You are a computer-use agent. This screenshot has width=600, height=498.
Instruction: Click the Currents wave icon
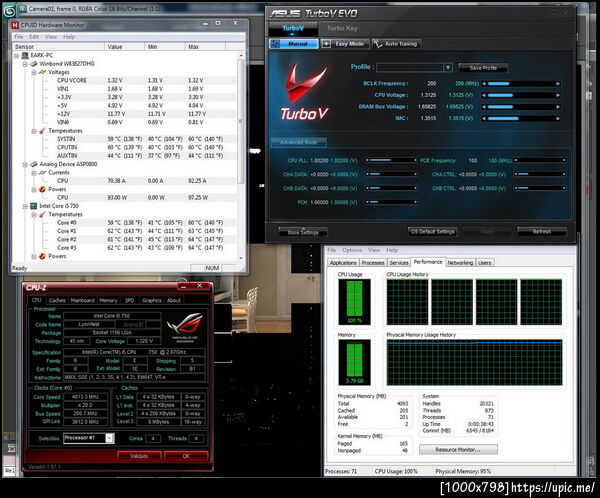click(42, 173)
